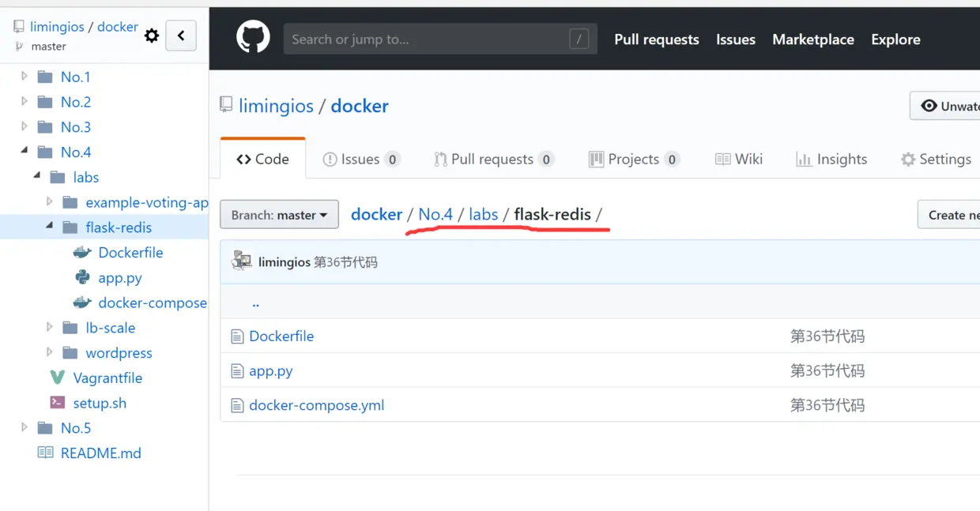Select Dockerfile in the sidebar tree
Viewport: 980px width, 511px height.
coord(130,253)
